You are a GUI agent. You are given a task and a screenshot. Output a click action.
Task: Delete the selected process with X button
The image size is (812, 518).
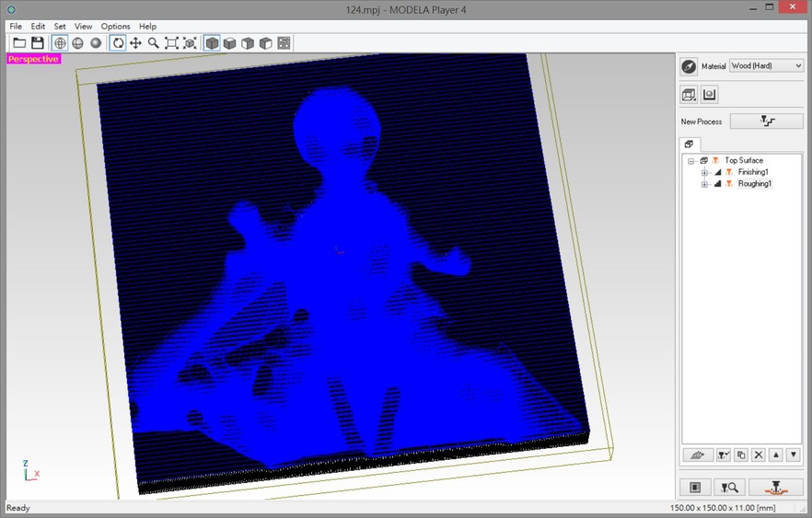coord(759,455)
